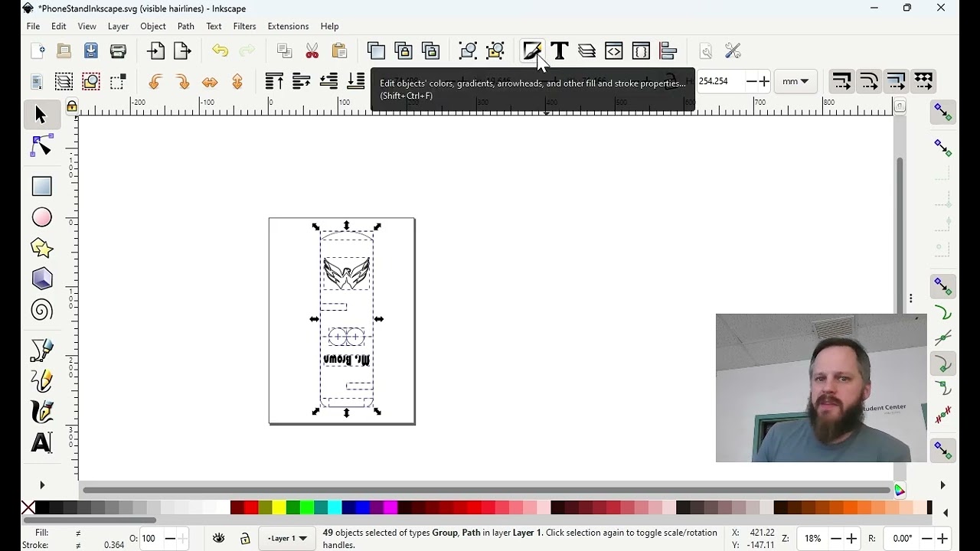The height and width of the screenshot is (551, 980).
Task: Open the Filters menu
Action: (x=245, y=26)
